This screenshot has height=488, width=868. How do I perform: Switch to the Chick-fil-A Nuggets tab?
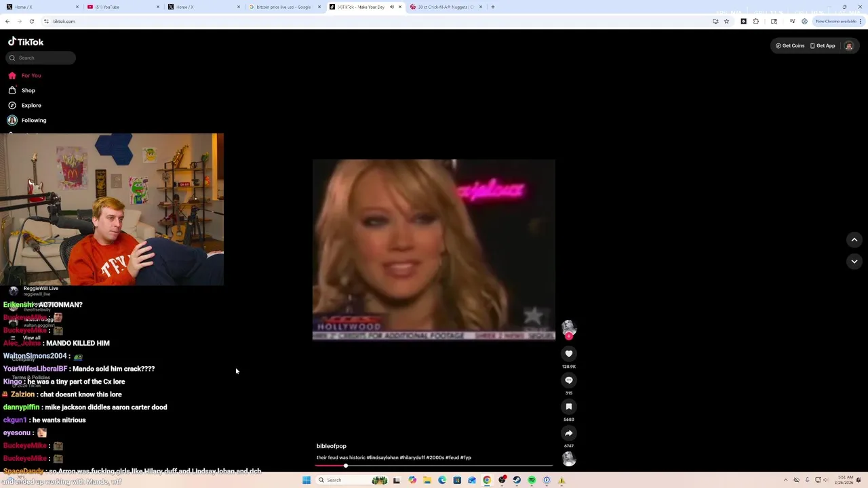coord(446,7)
